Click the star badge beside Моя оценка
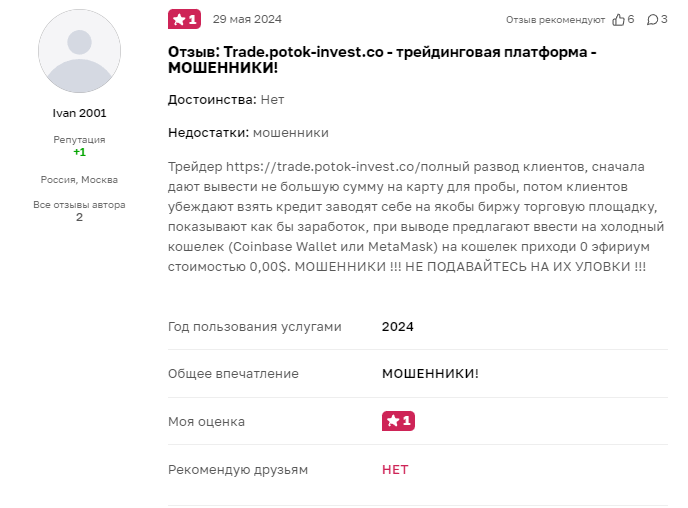The image size is (688, 508). pos(398,421)
